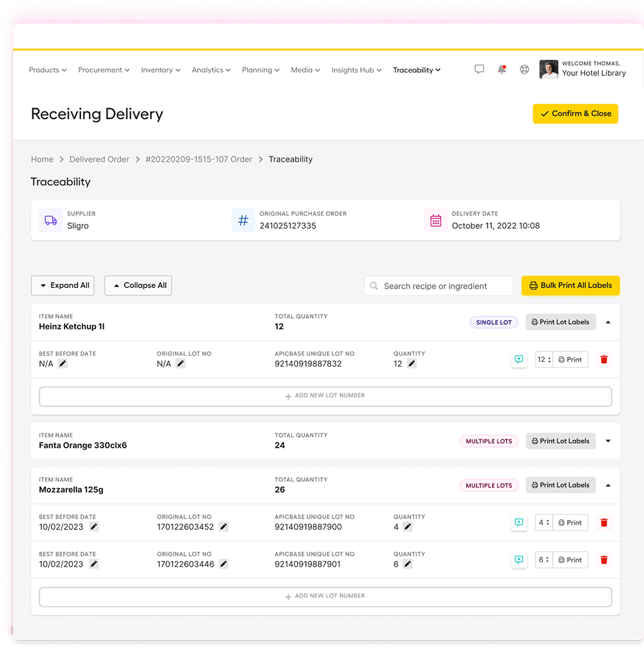Screen dimensions: 644x648
Task: Click the search recipe or ingredient field
Action: 438,285
